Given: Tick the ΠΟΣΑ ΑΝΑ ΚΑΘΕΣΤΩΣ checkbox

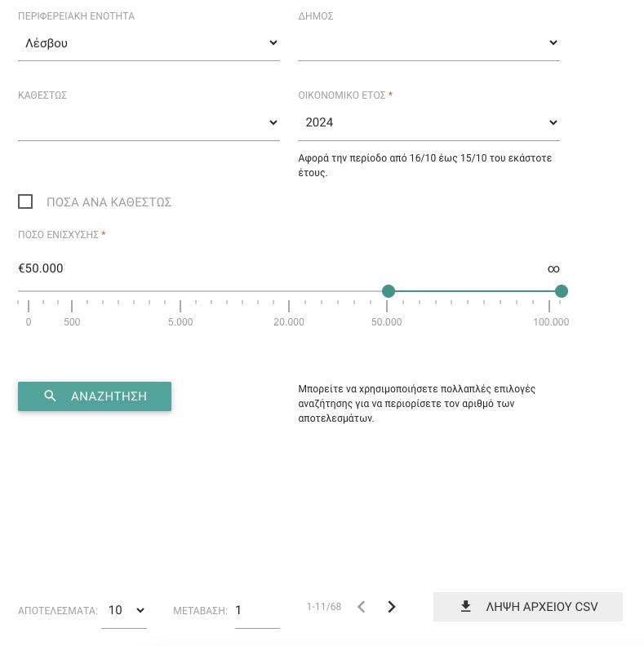Looking at the screenshot, I should 25,201.
